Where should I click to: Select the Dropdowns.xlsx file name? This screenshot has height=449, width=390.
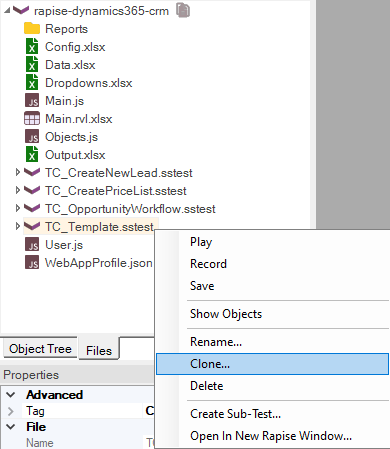point(88,83)
